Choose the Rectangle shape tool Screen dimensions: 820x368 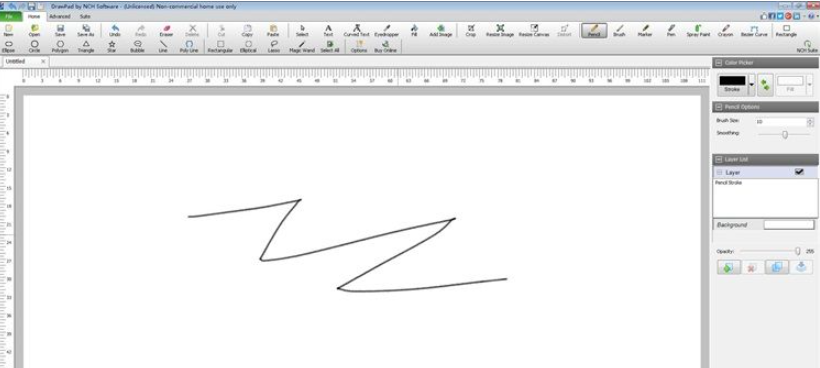(786, 30)
